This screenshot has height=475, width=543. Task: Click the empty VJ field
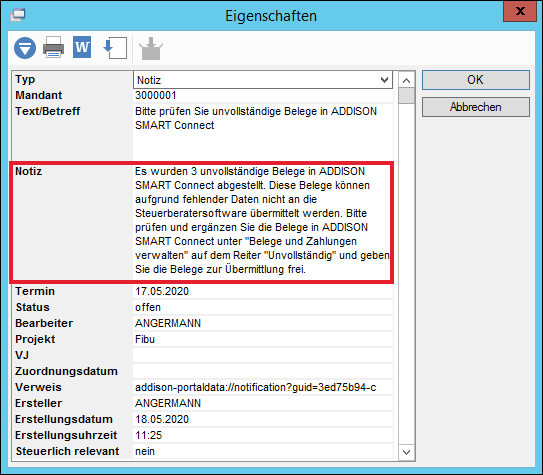click(x=263, y=355)
